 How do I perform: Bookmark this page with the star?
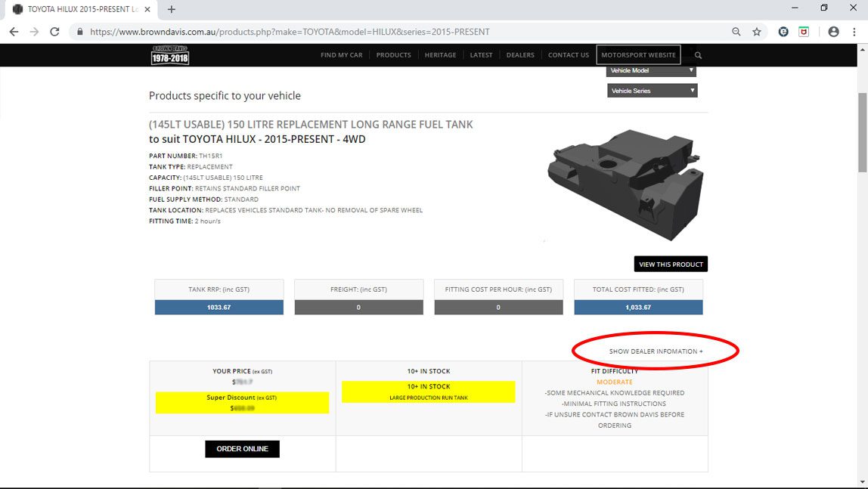(x=757, y=32)
